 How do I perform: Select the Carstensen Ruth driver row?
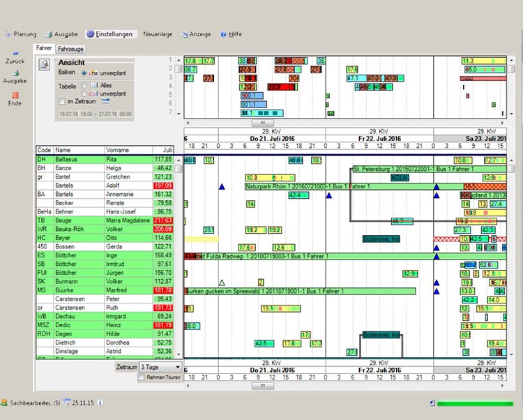tap(105, 308)
